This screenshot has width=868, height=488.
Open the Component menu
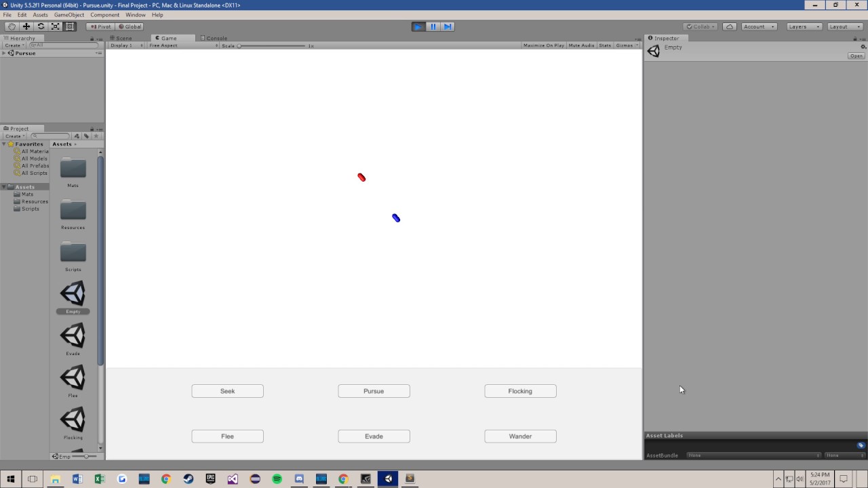coord(104,15)
